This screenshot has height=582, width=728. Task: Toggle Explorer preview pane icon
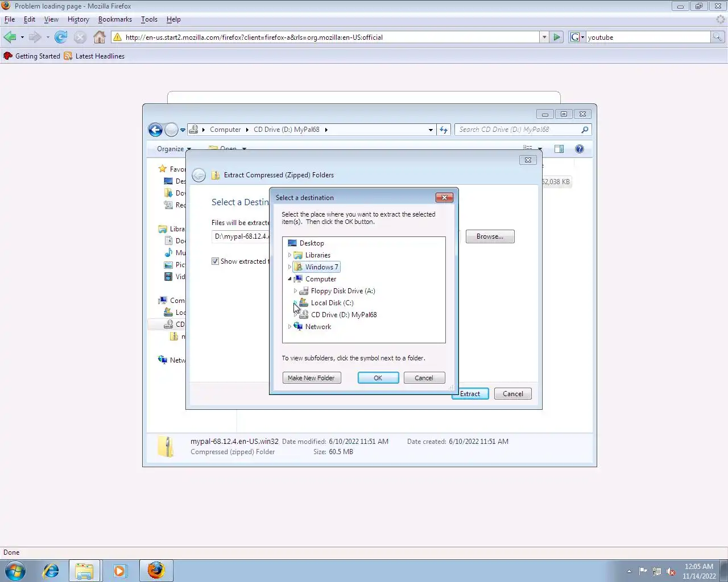(559, 149)
